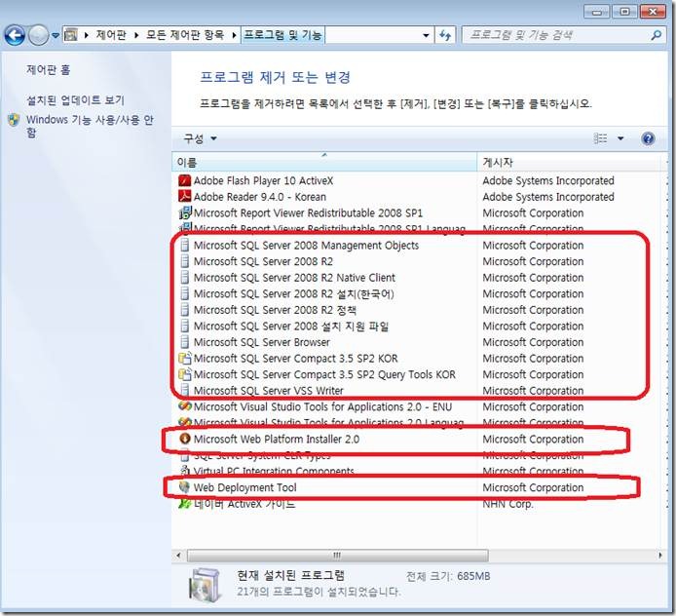Select Microsoft SQL Server VSS Writer entry name
The width and height of the screenshot is (676, 616).
pos(268,391)
